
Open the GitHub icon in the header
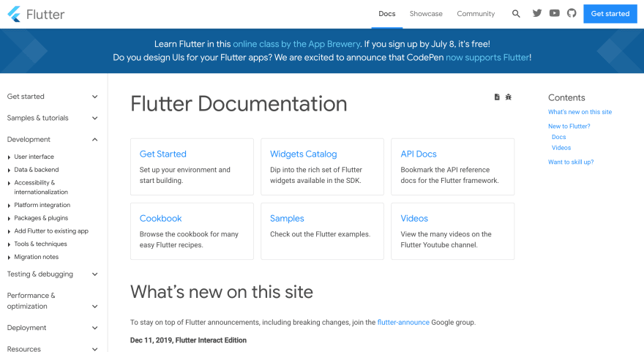(572, 13)
